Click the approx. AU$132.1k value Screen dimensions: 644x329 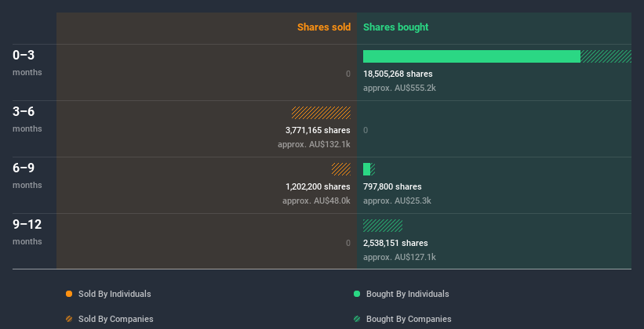click(315, 144)
